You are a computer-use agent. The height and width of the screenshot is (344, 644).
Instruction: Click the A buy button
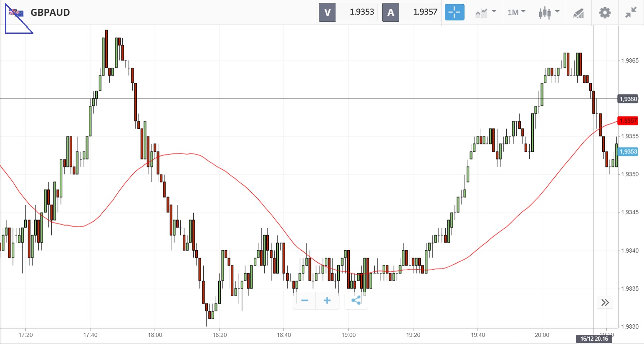point(391,12)
